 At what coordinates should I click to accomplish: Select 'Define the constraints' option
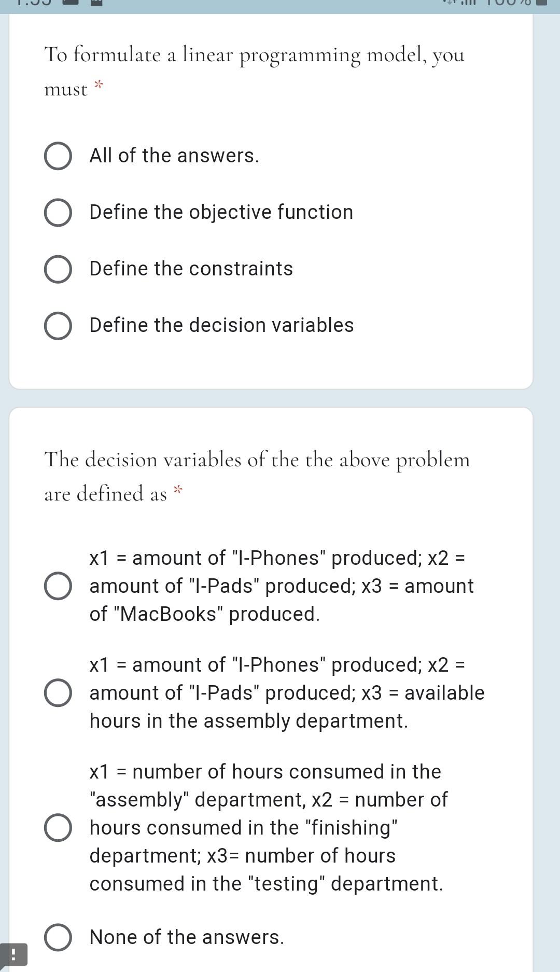57,269
